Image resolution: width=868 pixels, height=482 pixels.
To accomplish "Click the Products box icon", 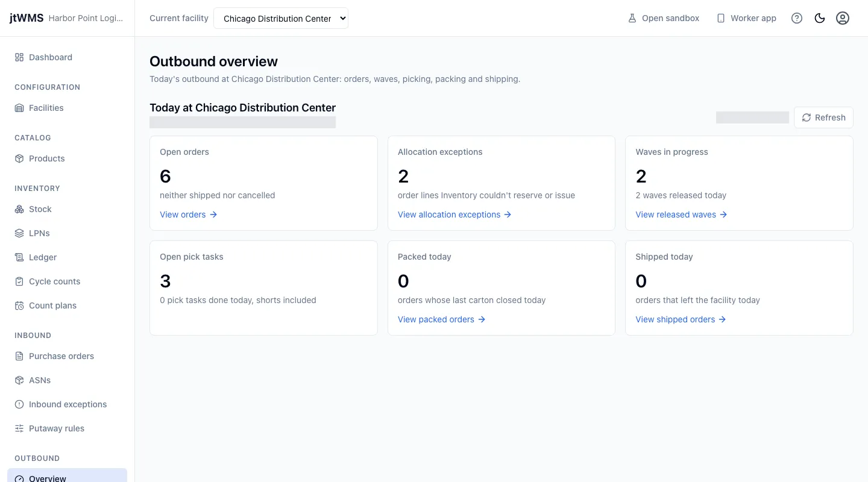I will point(19,158).
